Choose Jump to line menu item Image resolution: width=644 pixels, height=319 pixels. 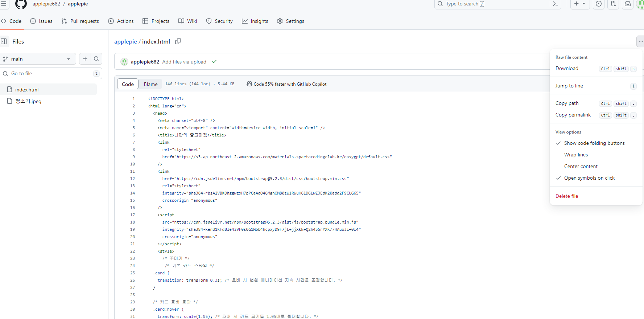[x=596, y=86]
